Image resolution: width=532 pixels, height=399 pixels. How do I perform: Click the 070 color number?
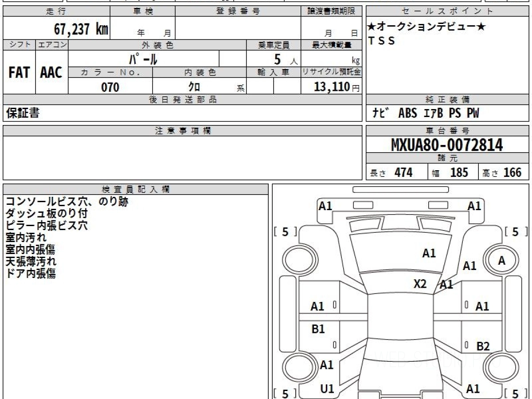[x=110, y=87]
